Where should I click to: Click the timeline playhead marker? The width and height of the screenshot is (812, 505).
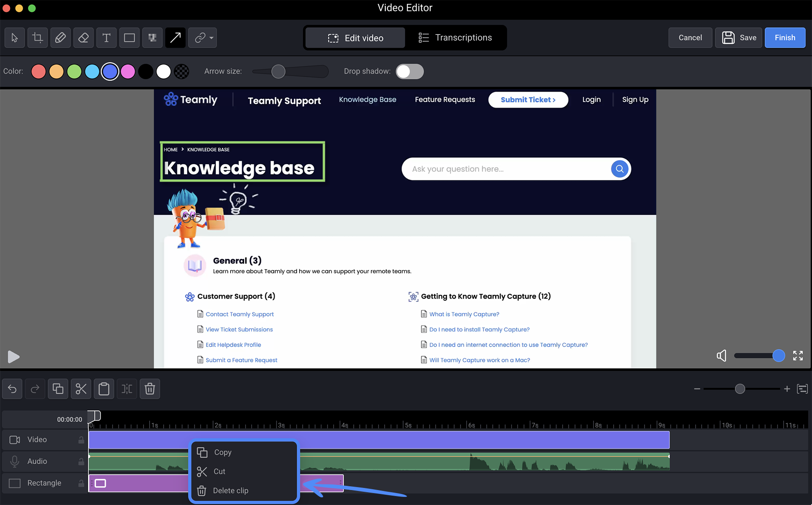pyautogui.click(x=94, y=416)
